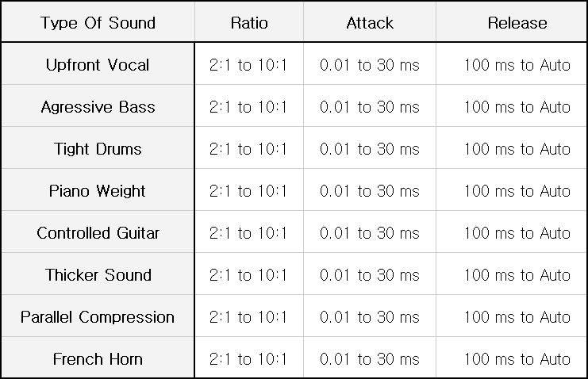Choose the Tight Drums row label

[x=98, y=149]
